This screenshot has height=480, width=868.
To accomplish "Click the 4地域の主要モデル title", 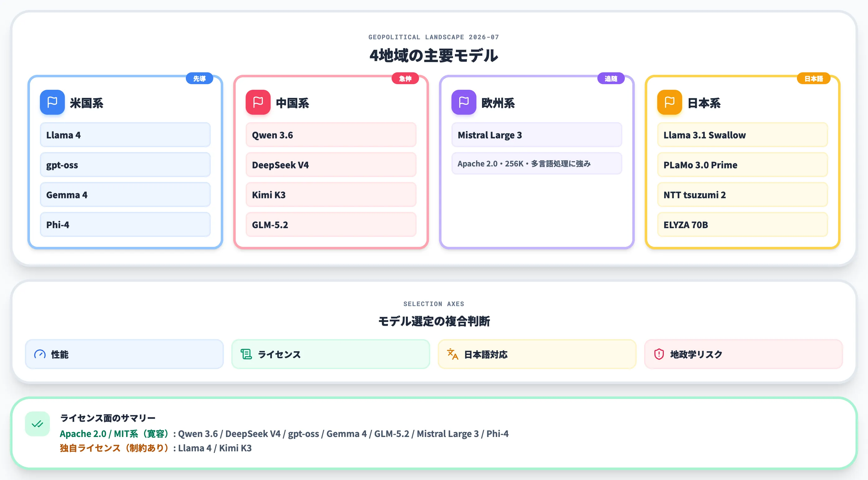I will click(434, 55).
